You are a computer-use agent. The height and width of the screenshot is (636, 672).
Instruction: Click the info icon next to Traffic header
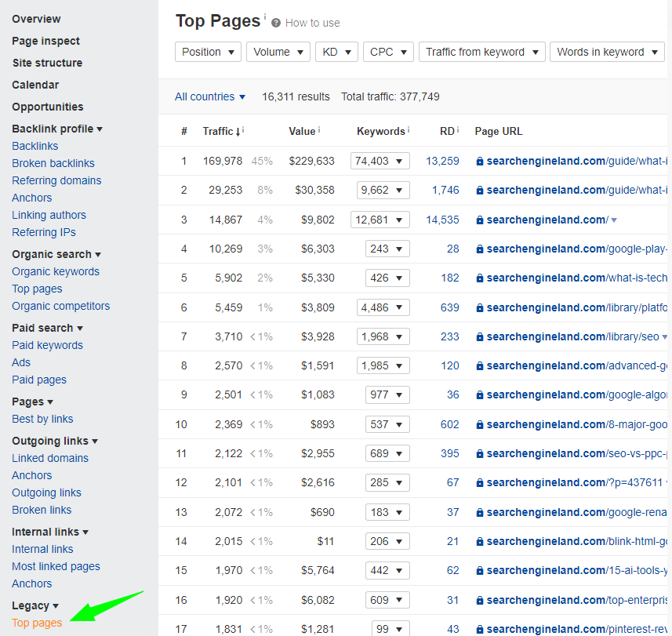tap(244, 130)
